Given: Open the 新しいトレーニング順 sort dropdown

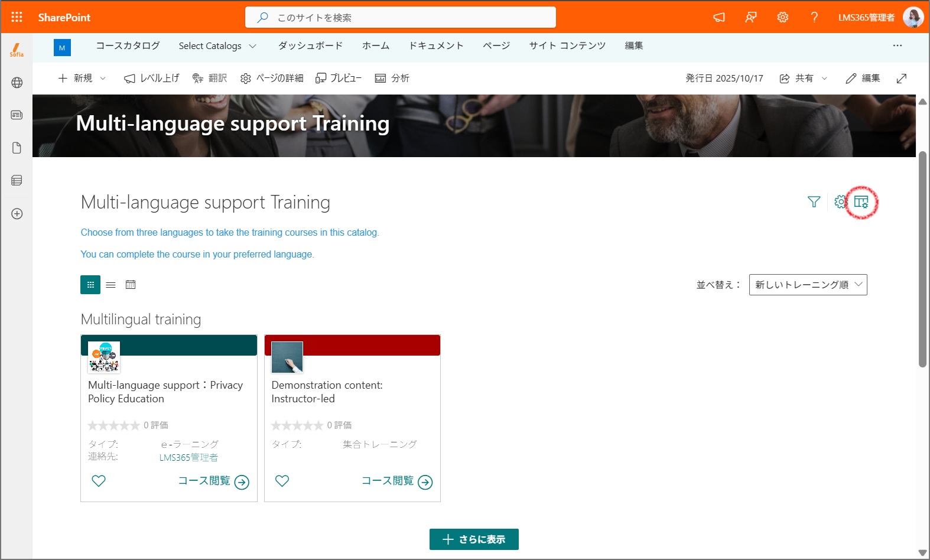Looking at the screenshot, I should coord(808,285).
